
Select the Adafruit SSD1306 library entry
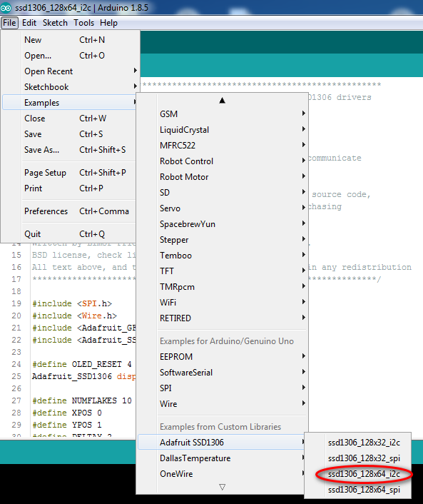tap(222, 443)
